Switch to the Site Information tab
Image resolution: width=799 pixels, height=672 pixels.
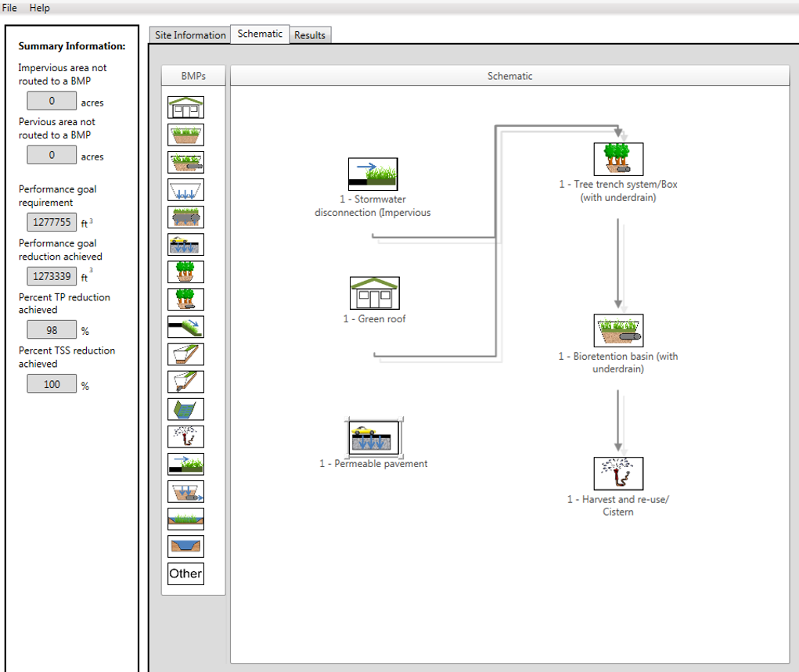(x=190, y=35)
